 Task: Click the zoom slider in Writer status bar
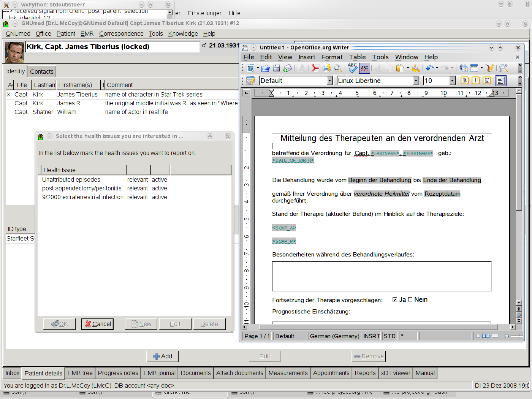point(517,336)
